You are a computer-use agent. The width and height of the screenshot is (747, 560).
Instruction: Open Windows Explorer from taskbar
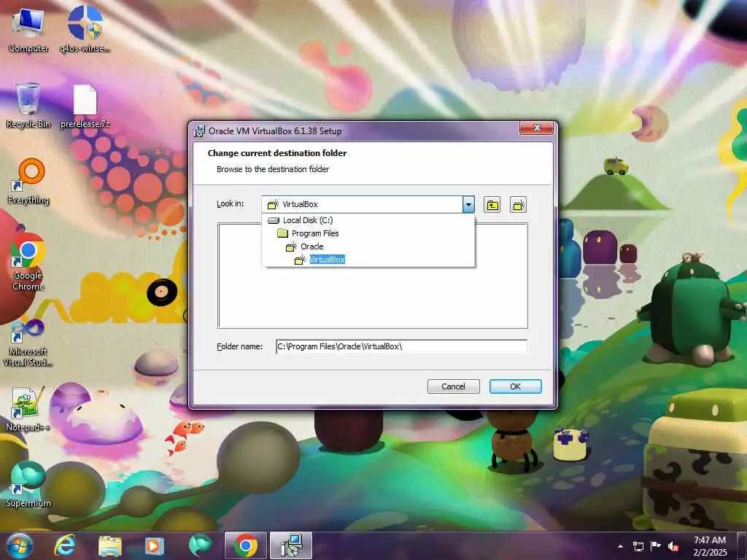tap(110, 545)
